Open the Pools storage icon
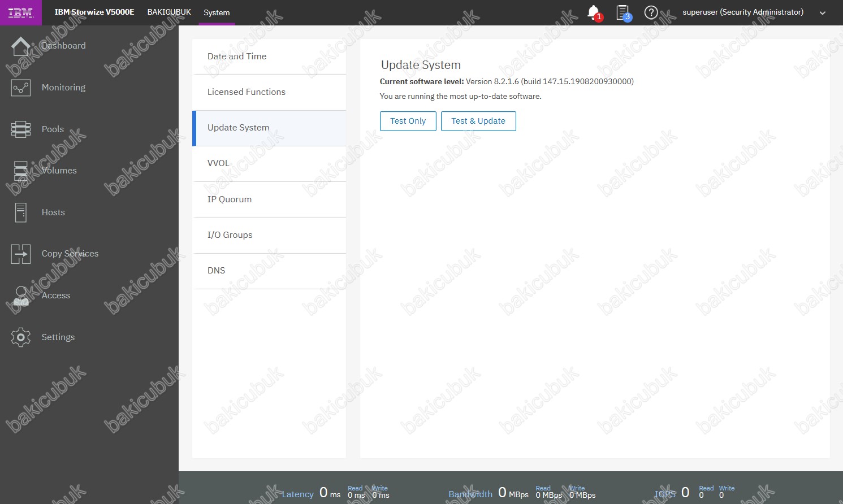This screenshot has width=843, height=504. (21, 129)
